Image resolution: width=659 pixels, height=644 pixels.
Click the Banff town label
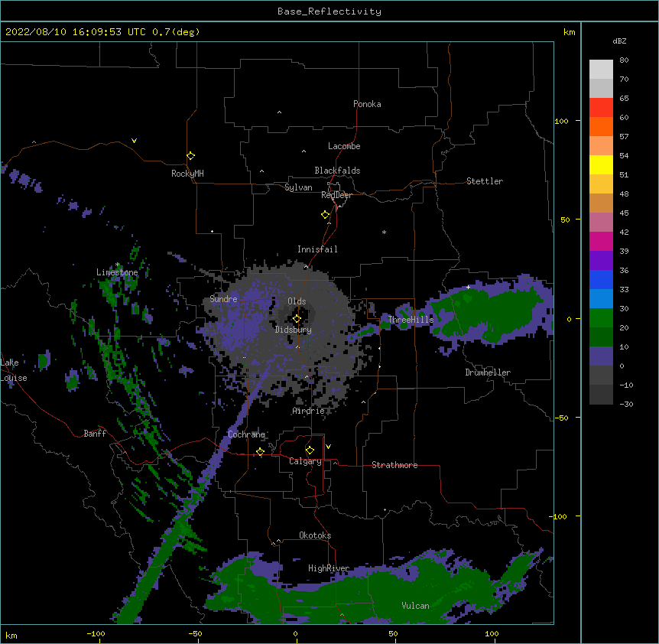click(x=95, y=434)
